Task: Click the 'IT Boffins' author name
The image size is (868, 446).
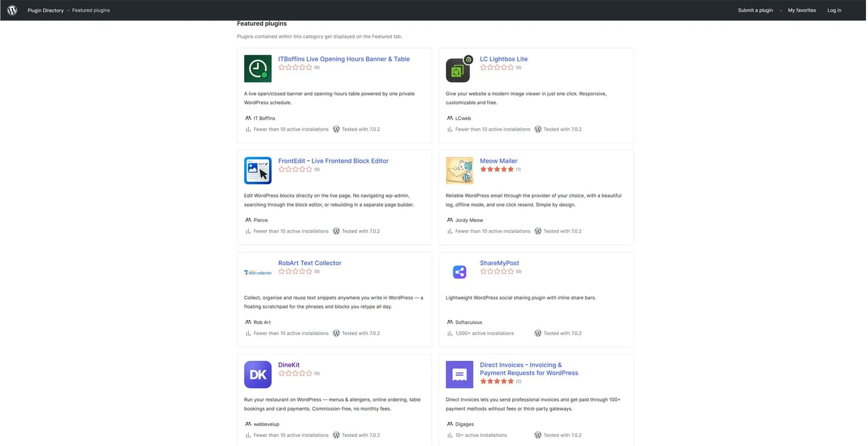Action: (x=264, y=118)
